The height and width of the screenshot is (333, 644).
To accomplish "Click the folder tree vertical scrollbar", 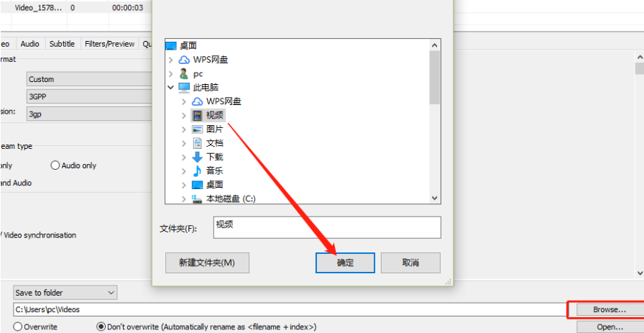I will 435,121.
